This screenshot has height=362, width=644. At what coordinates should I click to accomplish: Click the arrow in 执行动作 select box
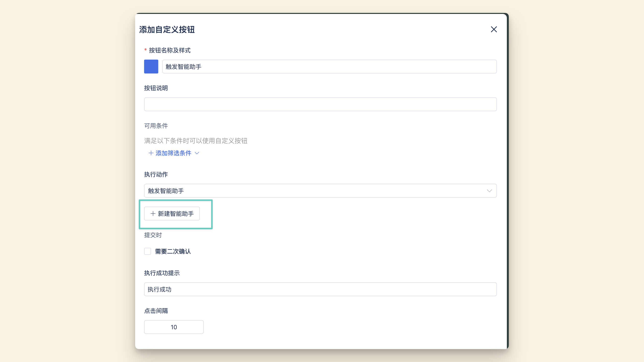[489, 191]
